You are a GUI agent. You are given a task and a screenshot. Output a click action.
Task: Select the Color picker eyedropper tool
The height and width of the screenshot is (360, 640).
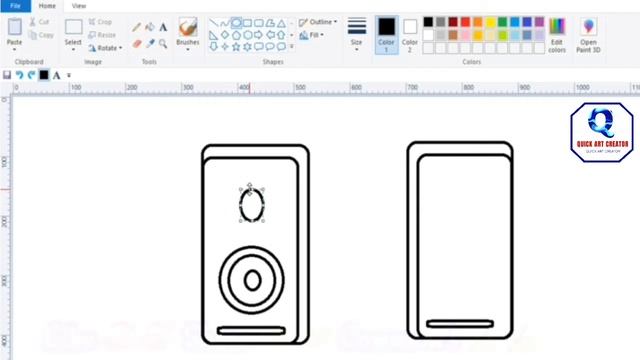pos(150,43)
